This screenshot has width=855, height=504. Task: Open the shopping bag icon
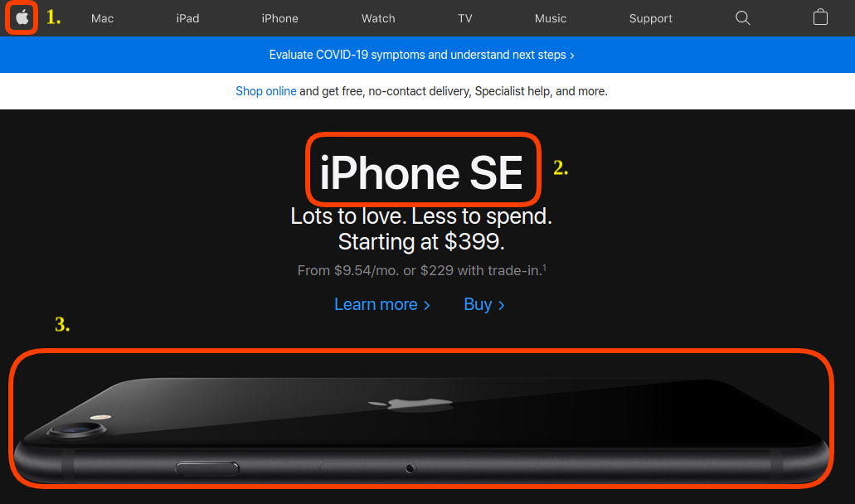coord(820,17)
